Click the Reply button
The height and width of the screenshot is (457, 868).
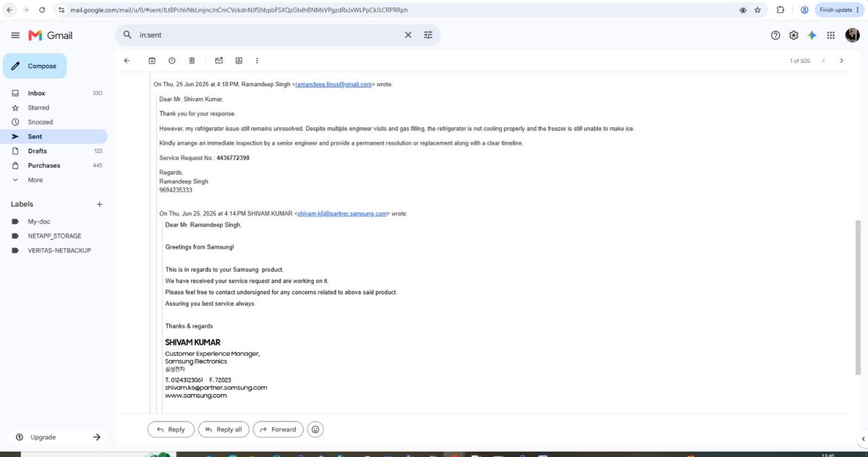point(171,430)
